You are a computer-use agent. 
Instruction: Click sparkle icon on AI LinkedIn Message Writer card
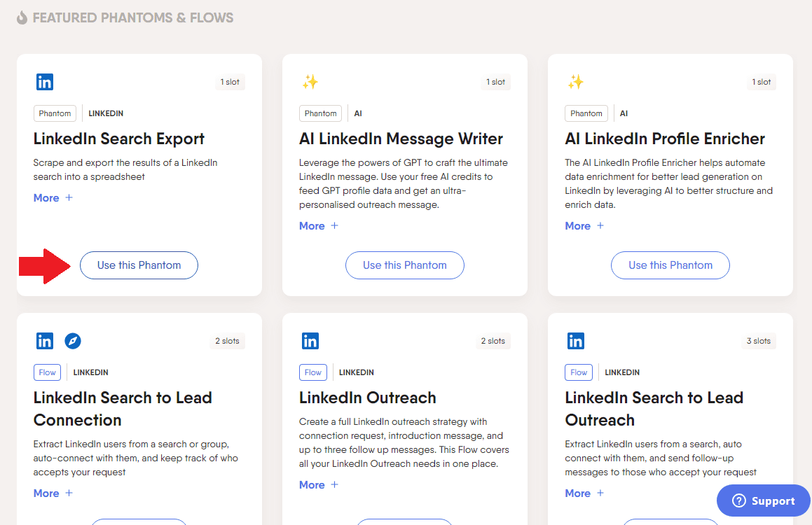click(310, 82)
